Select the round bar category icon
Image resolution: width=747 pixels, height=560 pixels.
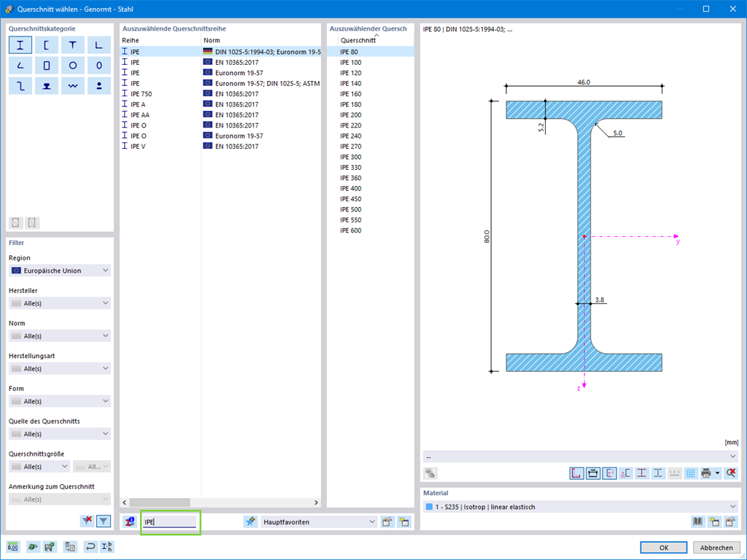click(x=98, y=86)
